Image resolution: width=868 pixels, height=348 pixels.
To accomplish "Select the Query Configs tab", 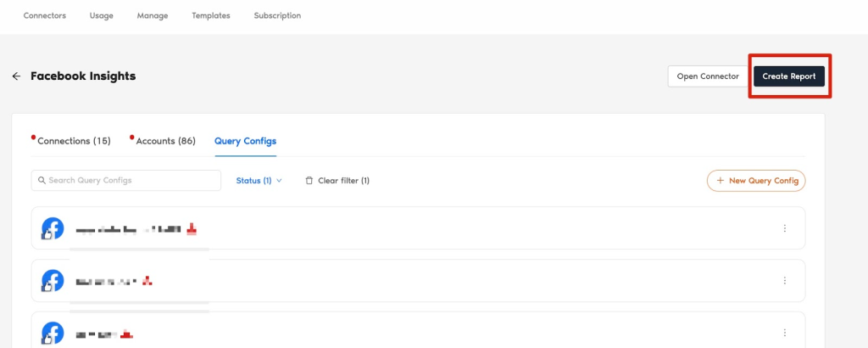I will point(245,141).
